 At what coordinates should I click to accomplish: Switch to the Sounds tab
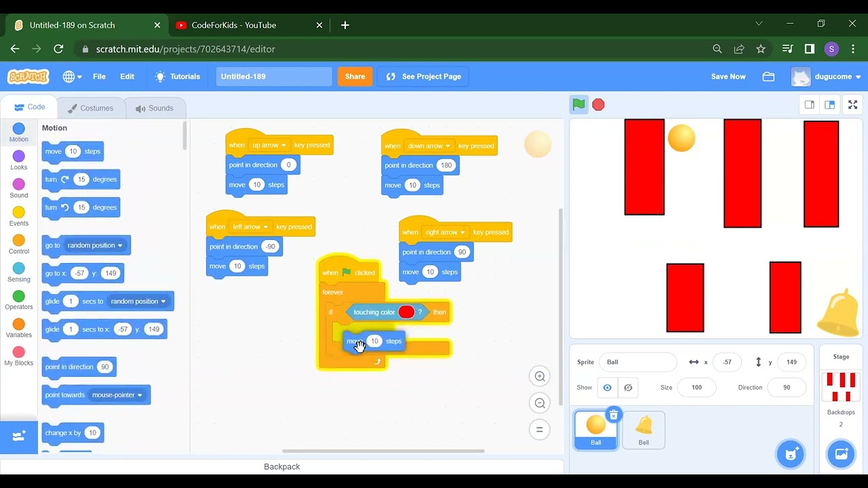point(155,108)
